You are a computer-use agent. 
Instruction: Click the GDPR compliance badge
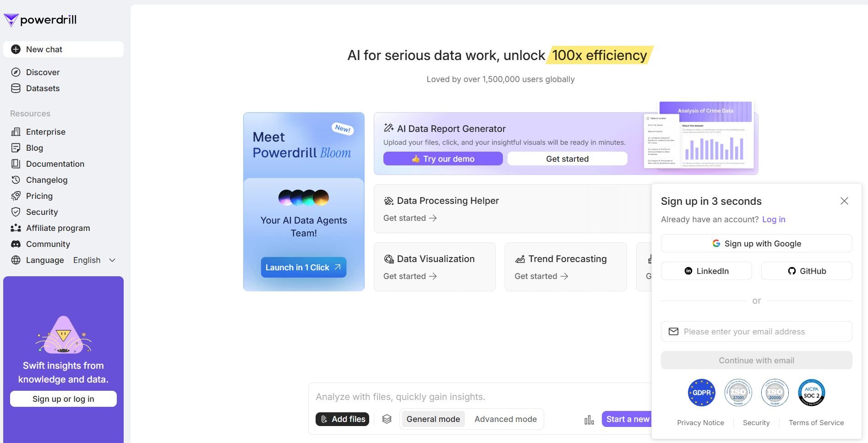[x=701, y=393]
